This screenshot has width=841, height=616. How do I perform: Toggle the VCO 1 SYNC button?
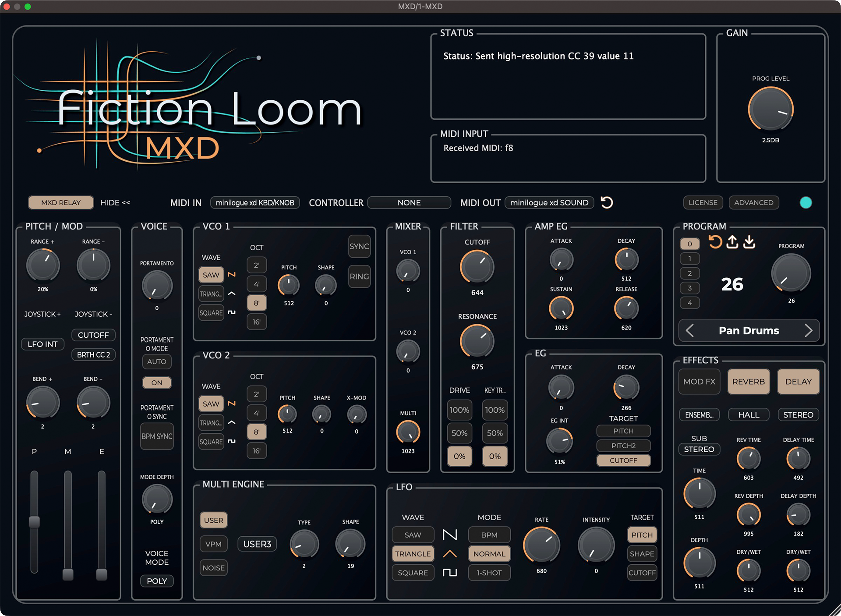[359, 247]
